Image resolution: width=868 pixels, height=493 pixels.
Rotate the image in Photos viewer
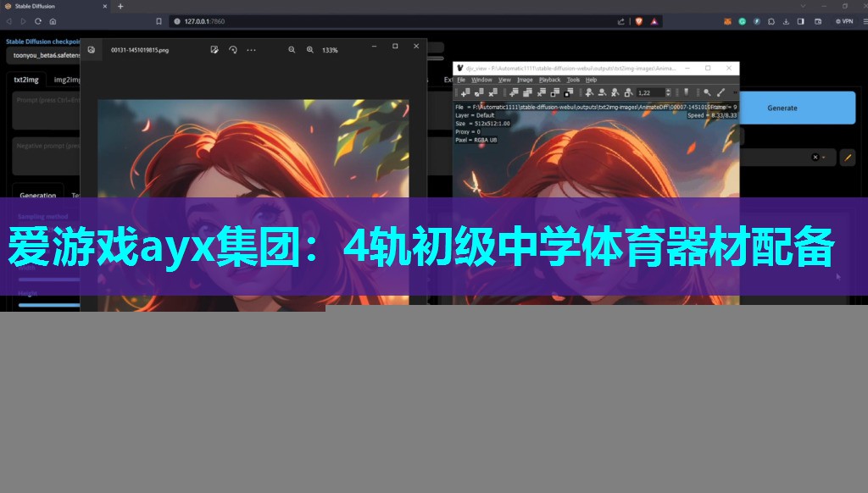coord(232,50)
